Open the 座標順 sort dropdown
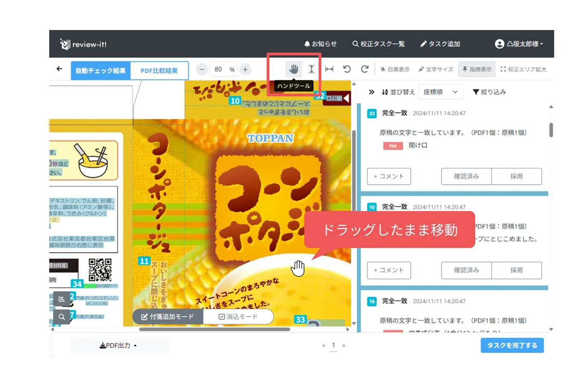This screenshot has height=388, width=588. pyautogui.click(x=441, y=92)
